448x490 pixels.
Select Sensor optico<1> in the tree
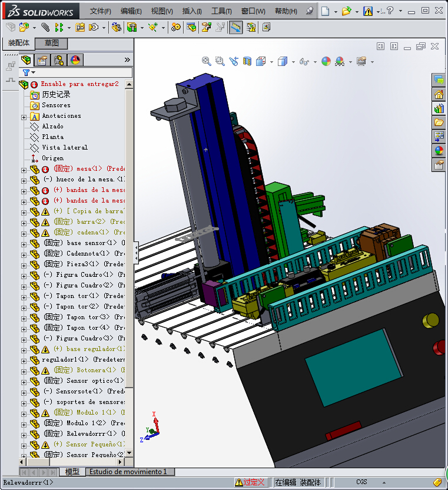pos(84,380)
